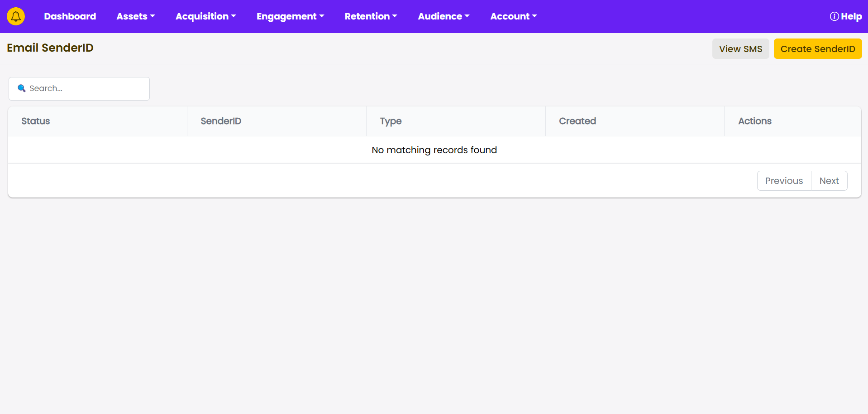Open Help via the info icon

(x=834, y=16)
